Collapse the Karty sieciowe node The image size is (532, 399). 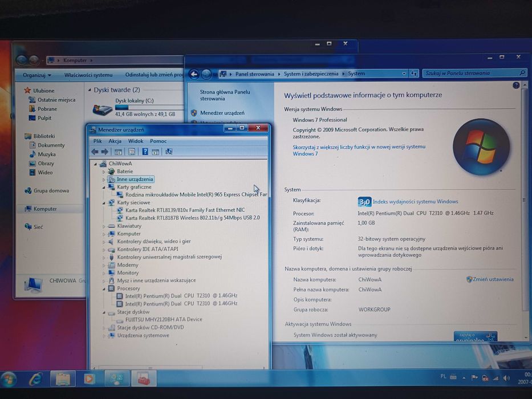click(x=104, y=202)
